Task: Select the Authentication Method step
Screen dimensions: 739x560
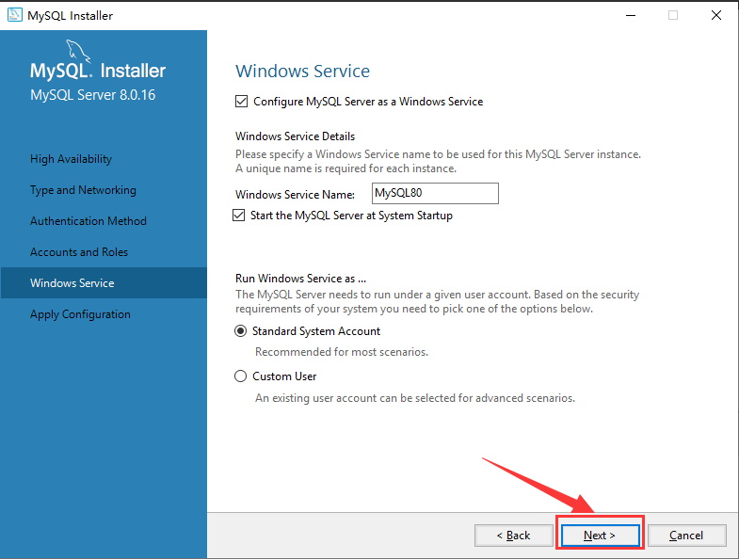Action: [88, 221]
